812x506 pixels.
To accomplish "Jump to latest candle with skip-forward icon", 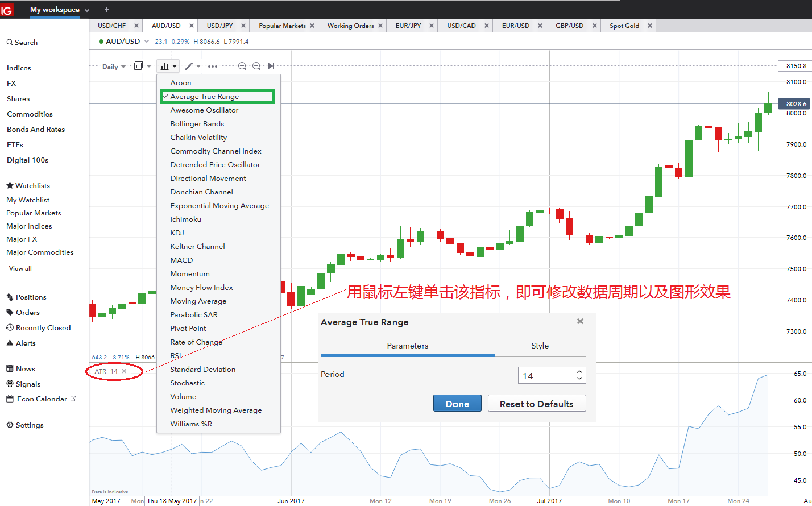I will [x=271, y=67].
